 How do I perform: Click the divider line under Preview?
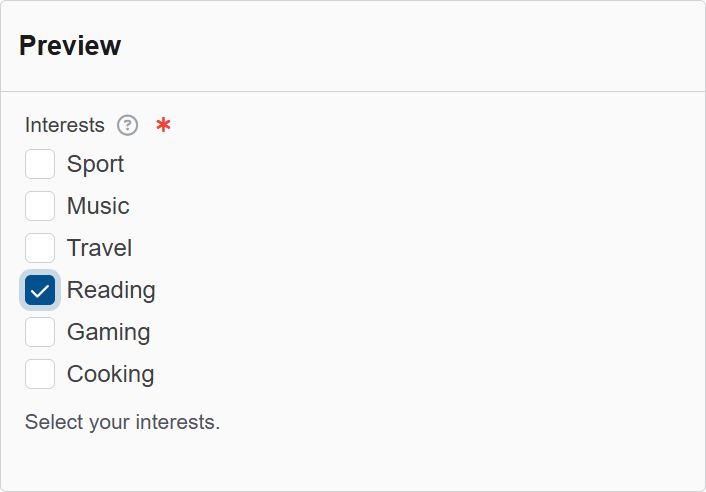pyautogui.click(x=353, y=91)
